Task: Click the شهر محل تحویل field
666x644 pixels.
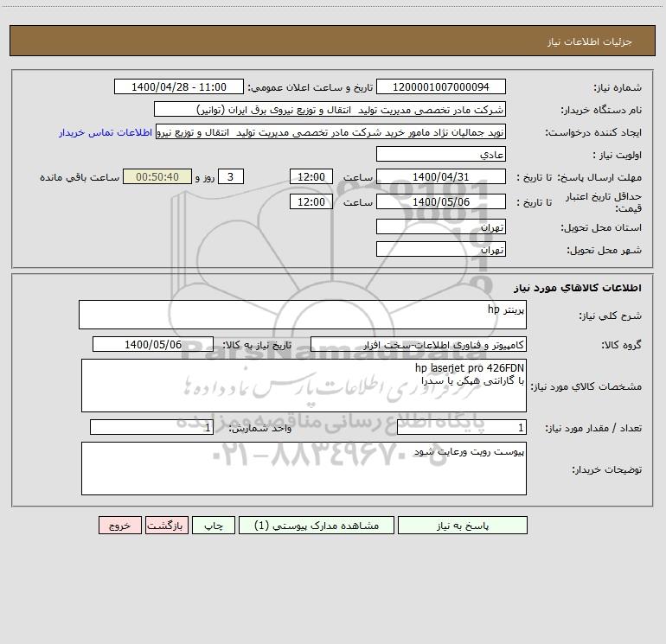Action: click(441, 249)
